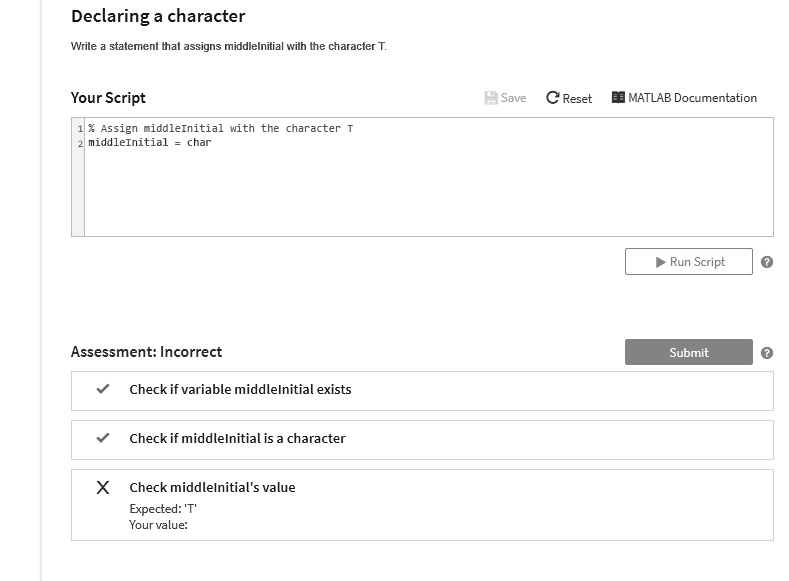
Task: Click the "Expected: 'T'" text
Action: click(163, 509)
